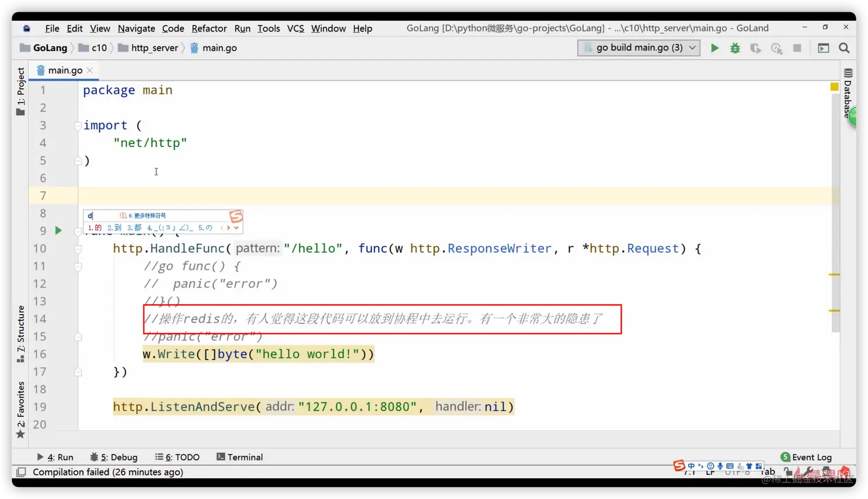This screenshot has width=868, height=499.
Task: Select IME candidate 1 的
Action: click(x=95, y=228)
